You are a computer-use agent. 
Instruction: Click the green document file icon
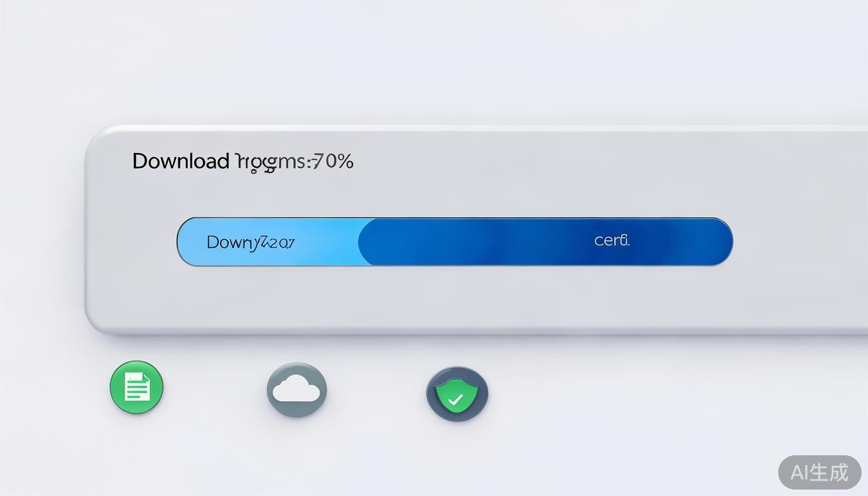[136, 387]
